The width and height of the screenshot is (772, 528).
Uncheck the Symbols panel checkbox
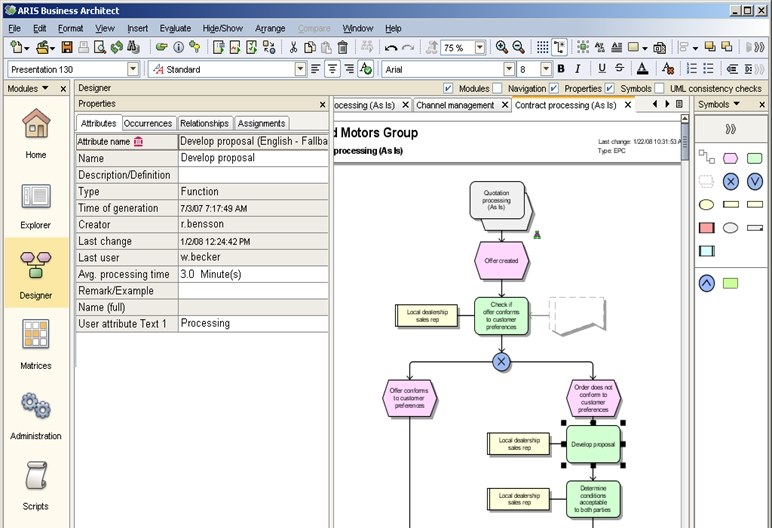pos(610,88)
